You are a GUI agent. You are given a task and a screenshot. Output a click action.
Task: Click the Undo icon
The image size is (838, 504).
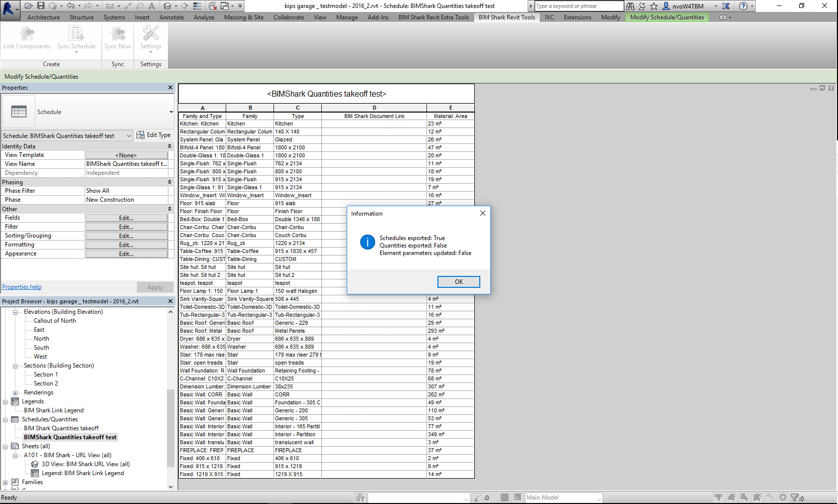70,5
